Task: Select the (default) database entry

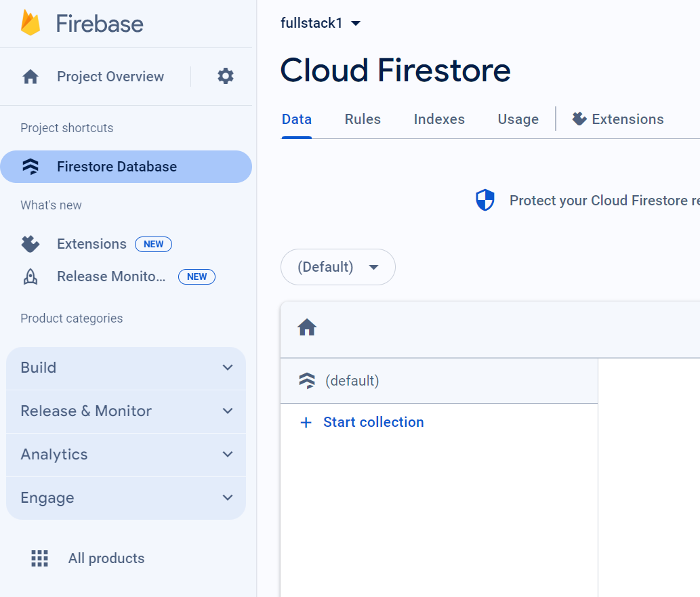Action: [352, 380]
